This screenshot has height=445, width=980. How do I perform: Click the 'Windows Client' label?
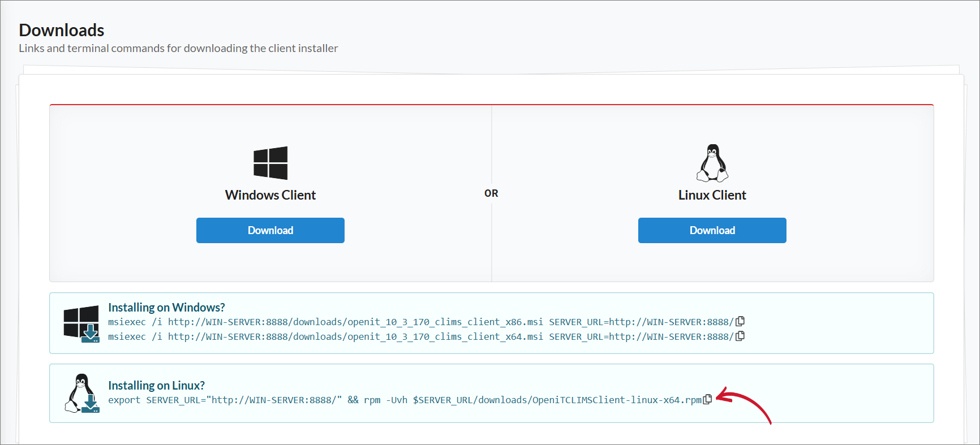point(270,195)
